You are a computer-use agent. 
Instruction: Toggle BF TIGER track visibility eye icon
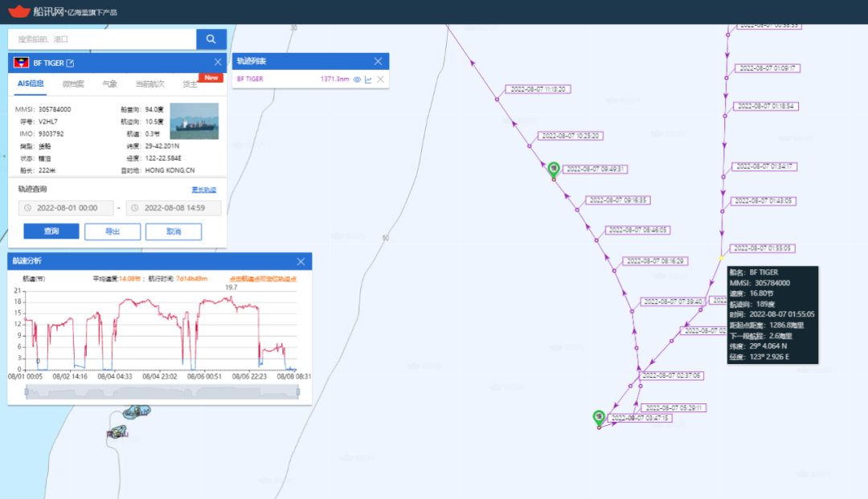357,80
